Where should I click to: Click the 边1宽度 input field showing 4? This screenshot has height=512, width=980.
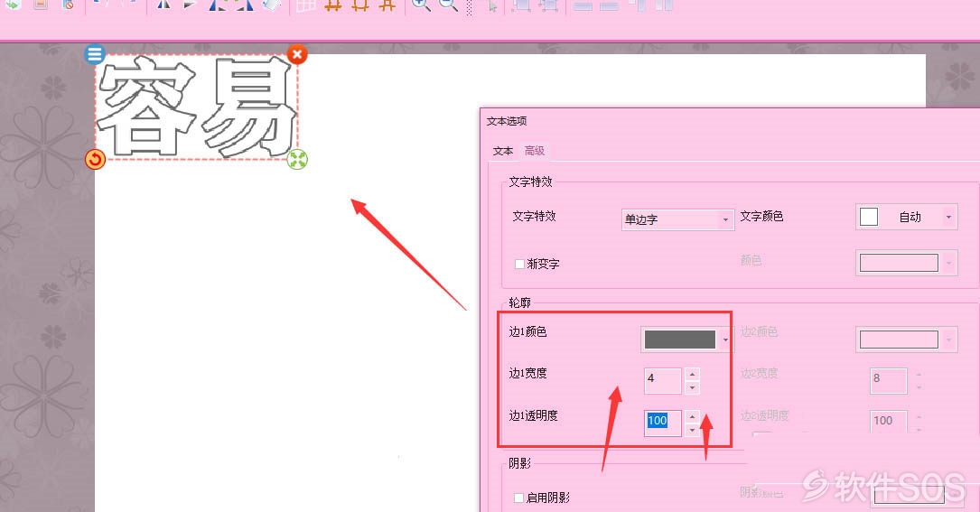pos(662,380)
